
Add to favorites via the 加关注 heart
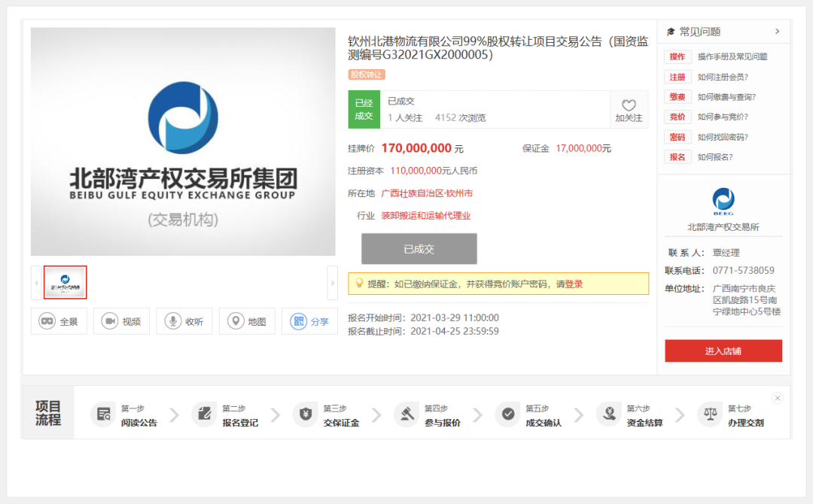click(x=629, y=111)
